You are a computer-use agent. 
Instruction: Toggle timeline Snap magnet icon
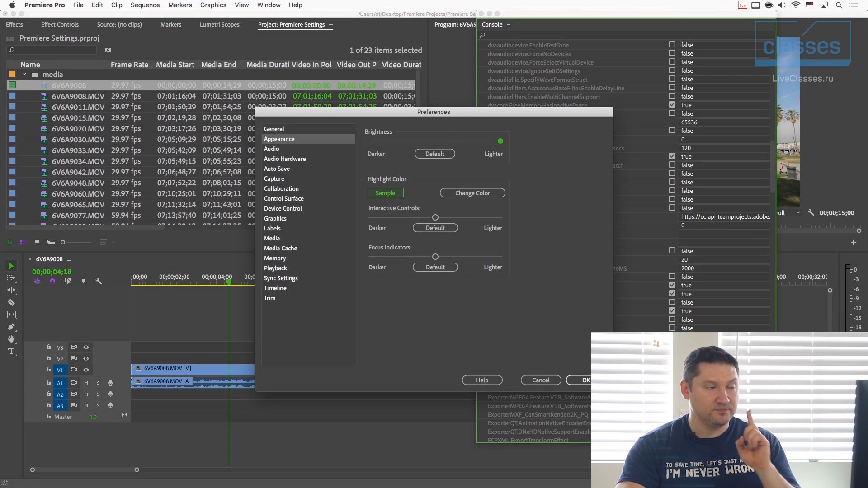tap(52, 281)
